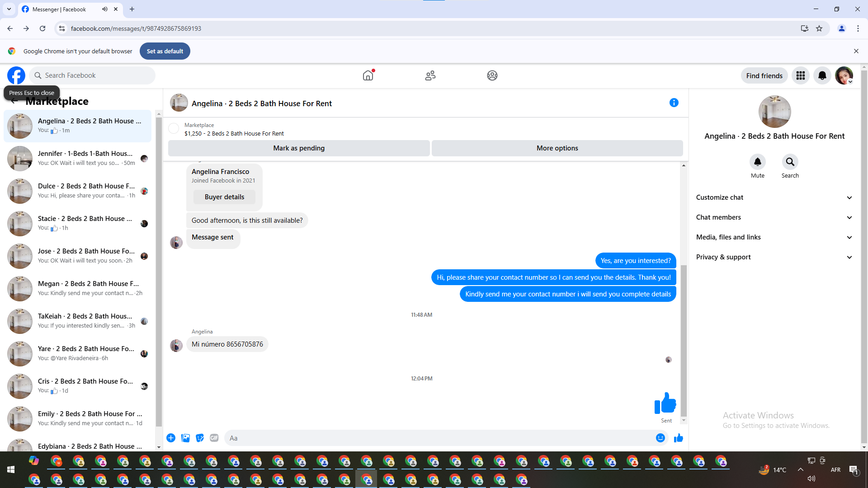This screenshot has height=488, width=868.
Task: Open Megan's 2 Beds 2 Bath conversation
Action: tap(78, 288)
